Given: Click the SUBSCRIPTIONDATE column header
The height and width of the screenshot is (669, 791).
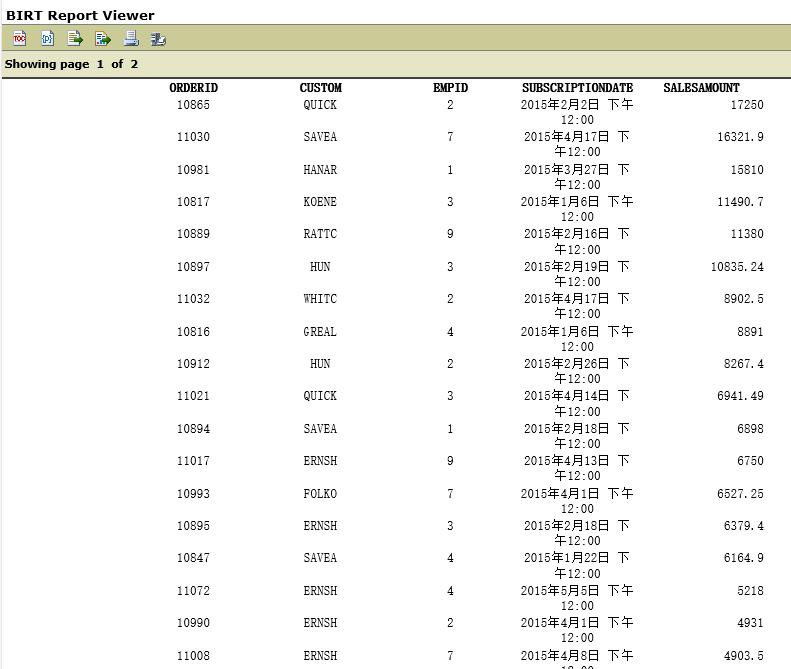Looking at the screenshot, I should 577,88.
